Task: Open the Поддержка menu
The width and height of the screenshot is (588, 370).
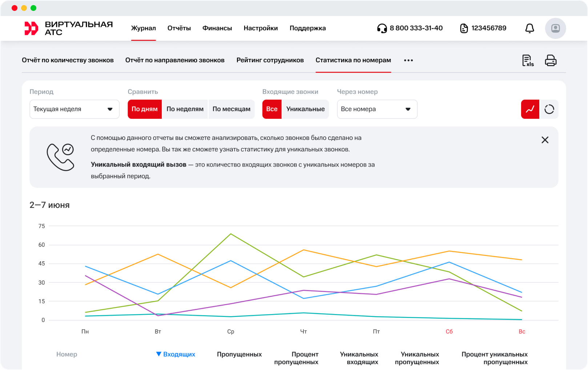Action: [307, 28]
